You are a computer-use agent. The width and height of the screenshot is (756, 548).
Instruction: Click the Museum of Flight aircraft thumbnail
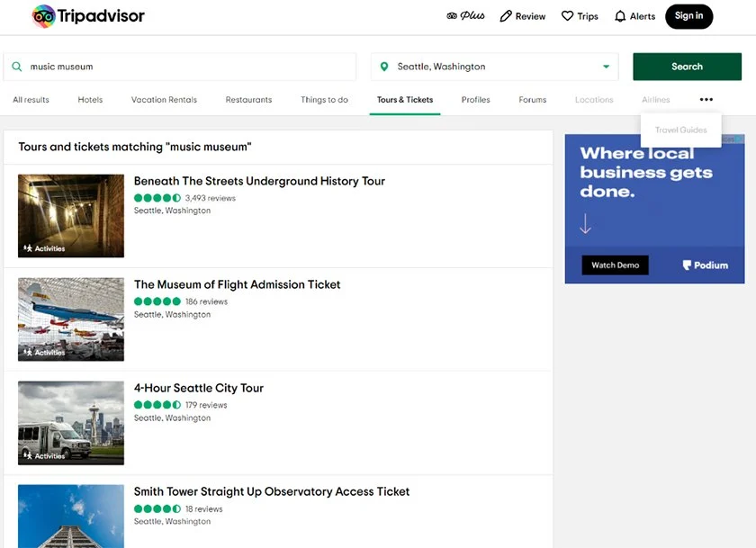(71, 319)
